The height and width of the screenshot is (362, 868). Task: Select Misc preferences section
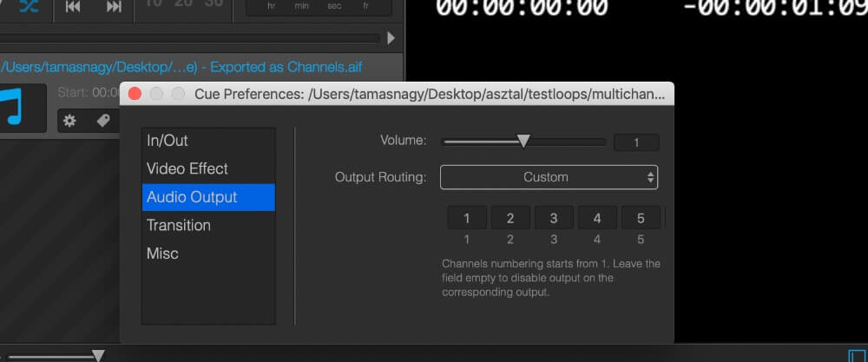point(208,253)
